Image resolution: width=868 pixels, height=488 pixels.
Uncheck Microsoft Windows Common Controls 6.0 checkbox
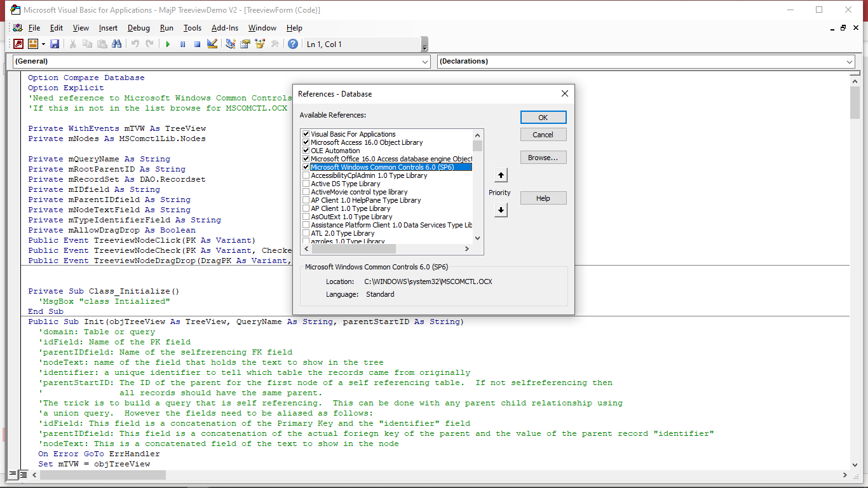pyautogui.click(x=306, y=167)
